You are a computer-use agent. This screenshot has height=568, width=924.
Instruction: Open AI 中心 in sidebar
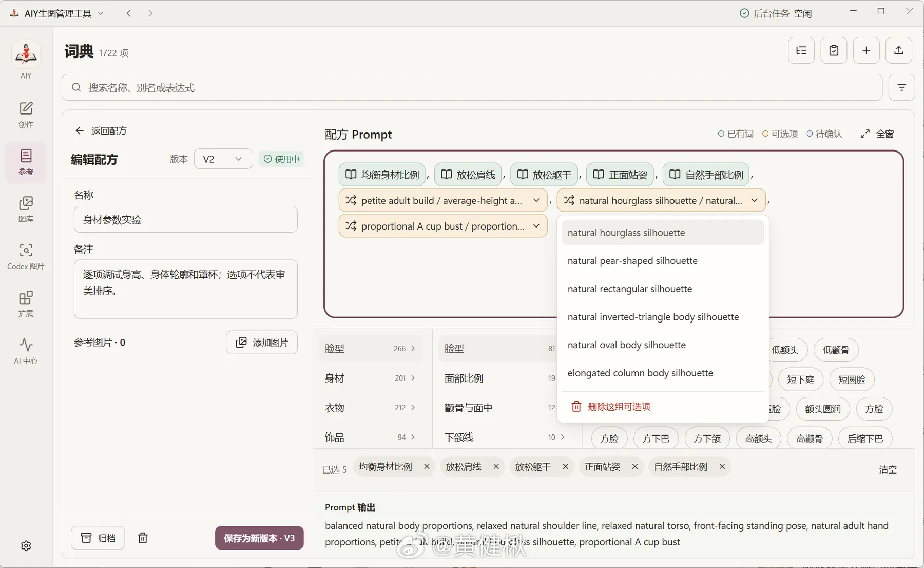pos(26,351)
